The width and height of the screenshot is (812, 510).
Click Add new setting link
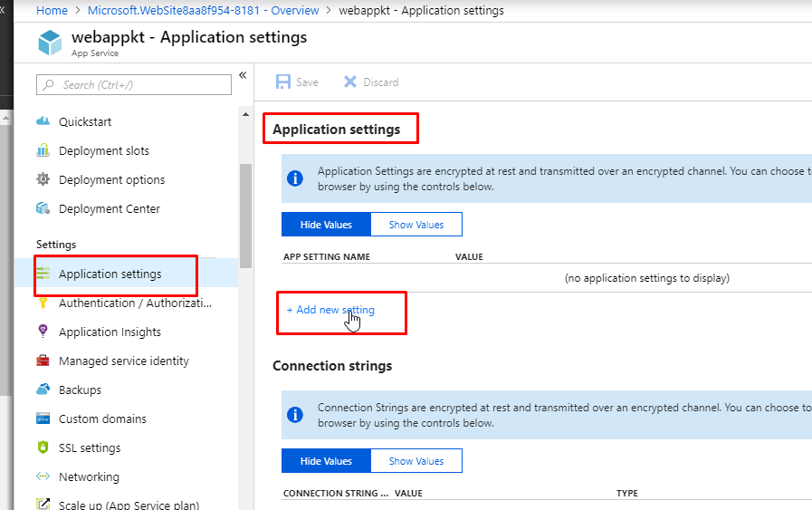coord(330,310)
